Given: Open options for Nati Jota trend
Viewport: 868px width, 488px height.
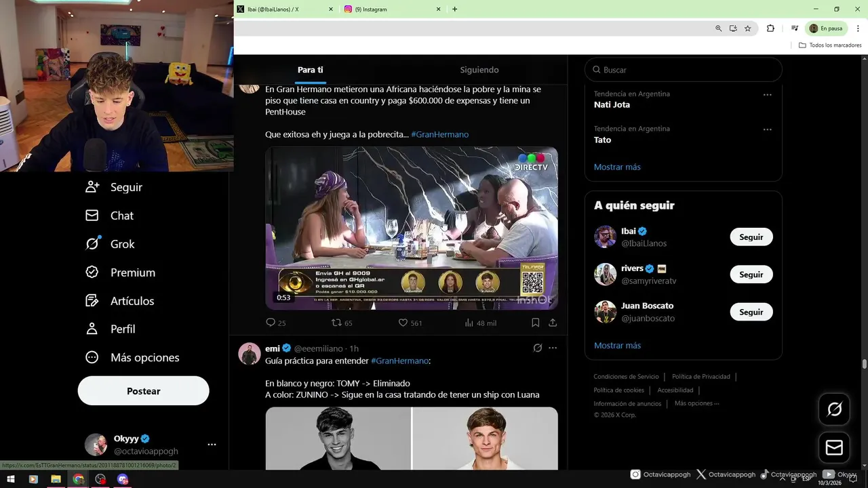Looking at the screenshot, I should tap(767, 95).
